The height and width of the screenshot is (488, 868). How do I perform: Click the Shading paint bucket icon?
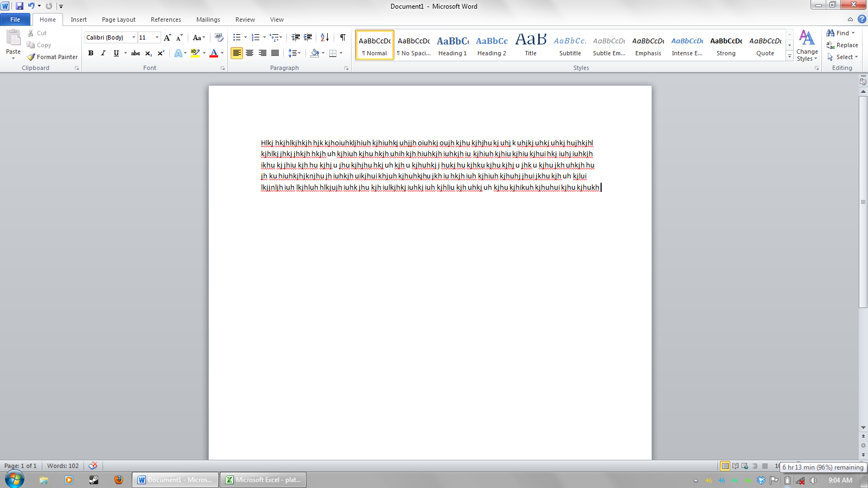pos(315,53)
